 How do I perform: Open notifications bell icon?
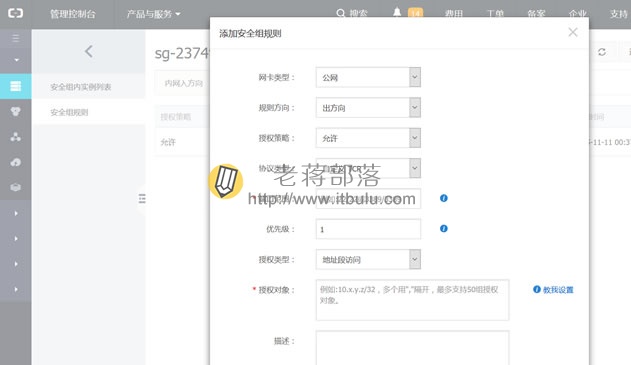click(397, 12)
